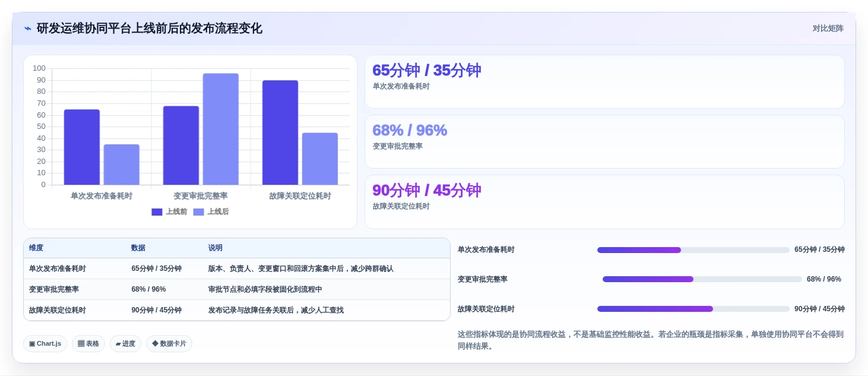
Task: Click the 68% / 96% table data cell
Action: [148, 289]
